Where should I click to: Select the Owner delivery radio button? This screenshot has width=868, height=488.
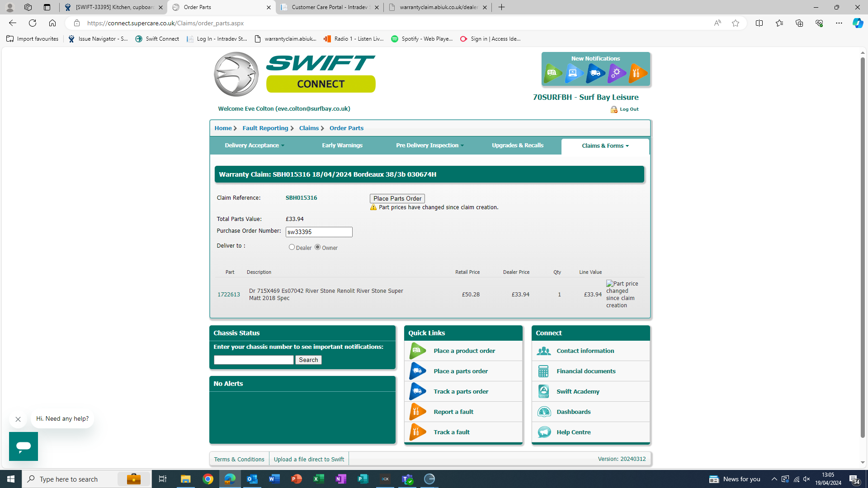317,247
